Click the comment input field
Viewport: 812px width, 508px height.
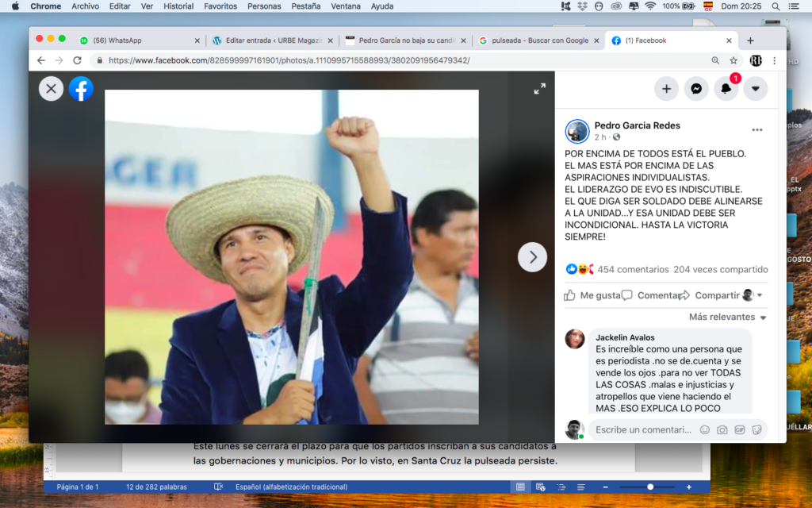pos(642,429)
